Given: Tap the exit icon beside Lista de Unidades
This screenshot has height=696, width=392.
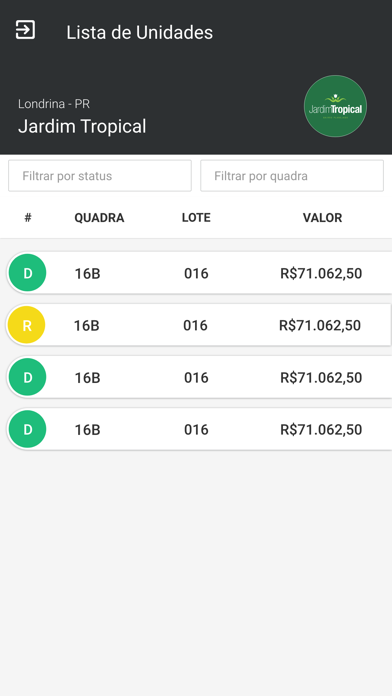Looking at the screenshot, I should [25, 30].
